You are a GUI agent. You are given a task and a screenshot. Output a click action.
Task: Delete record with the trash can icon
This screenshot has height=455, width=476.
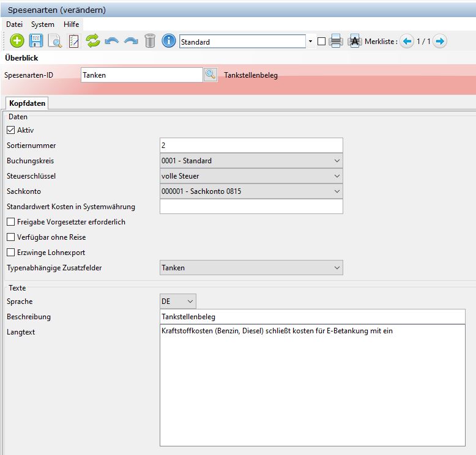coord(150,41)
